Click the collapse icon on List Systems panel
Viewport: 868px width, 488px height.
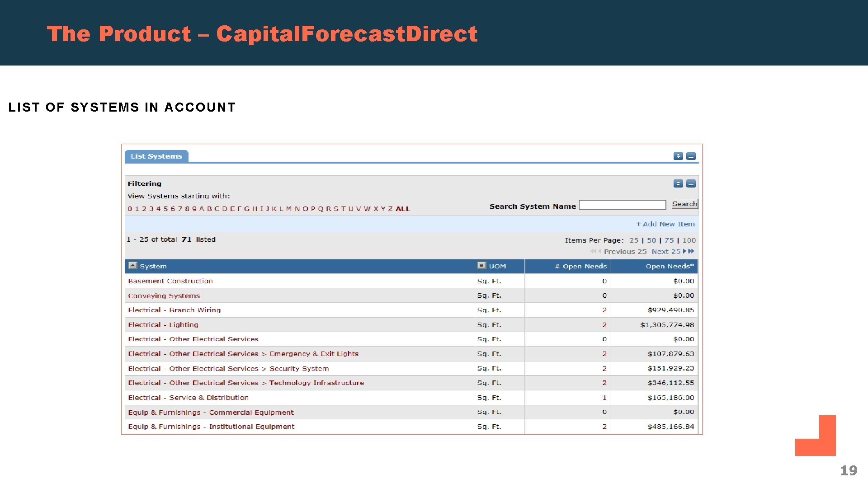click(x=690, y=156)
